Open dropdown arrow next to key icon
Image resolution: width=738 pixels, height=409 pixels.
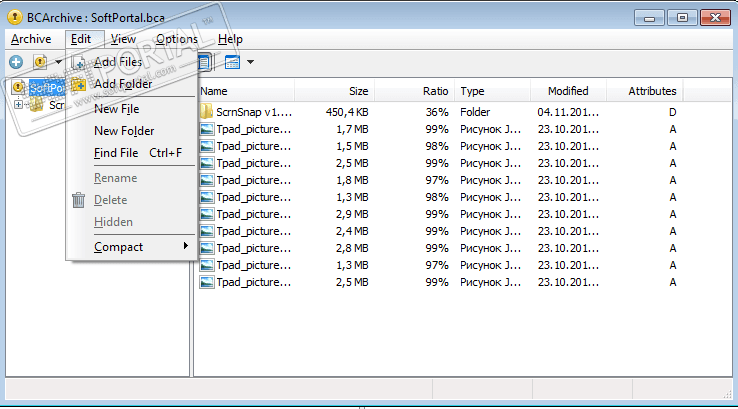[x=58, y=62]
